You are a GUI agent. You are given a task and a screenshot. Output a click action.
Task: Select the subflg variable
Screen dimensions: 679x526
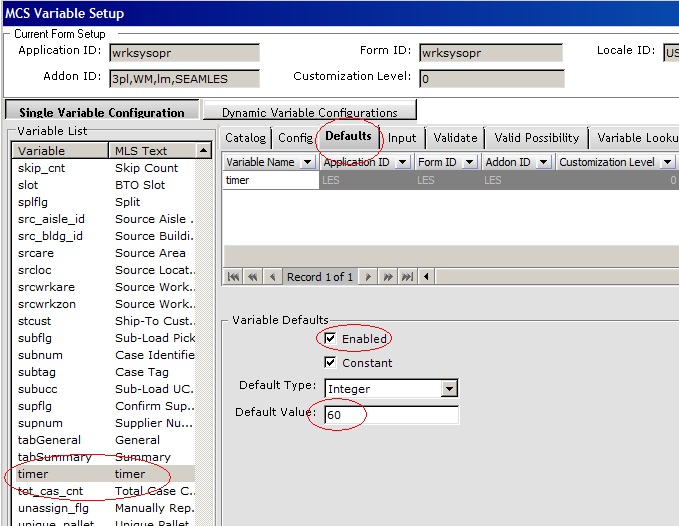coord(104,338)
